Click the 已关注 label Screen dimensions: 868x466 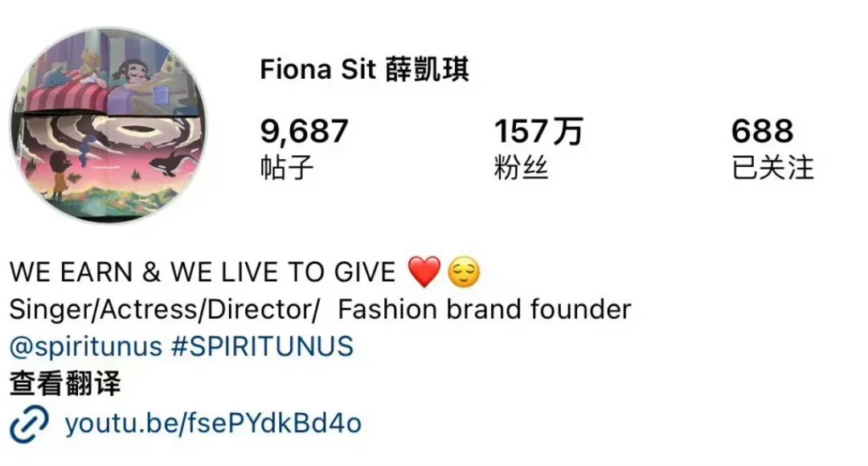[773, 168]
